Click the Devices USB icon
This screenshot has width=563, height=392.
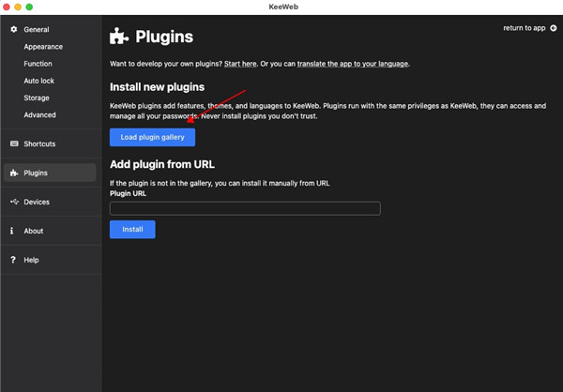[x=13, y=202]
